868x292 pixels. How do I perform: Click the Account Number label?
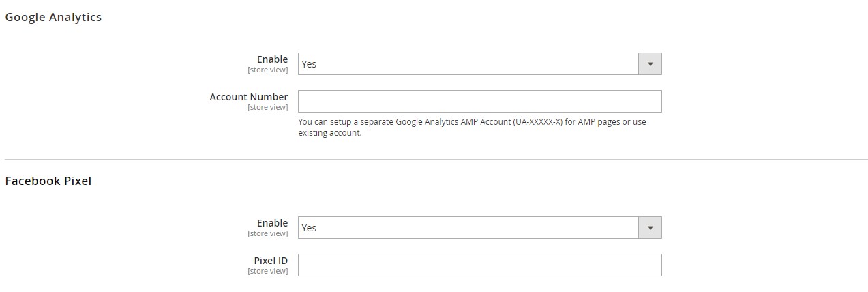[248, 97]
